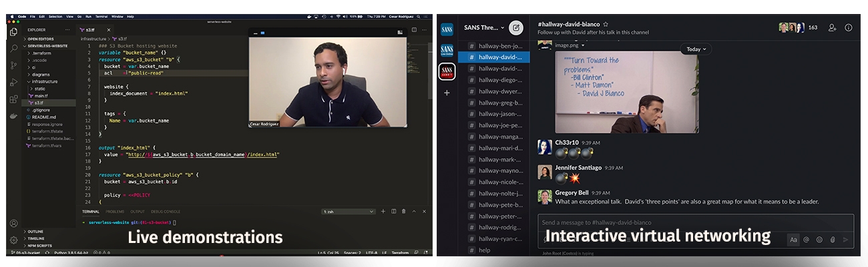The height and width of the screenshot is (267, 868).
Task: Expand the OUTLINE section
Action: click(35, 232)
